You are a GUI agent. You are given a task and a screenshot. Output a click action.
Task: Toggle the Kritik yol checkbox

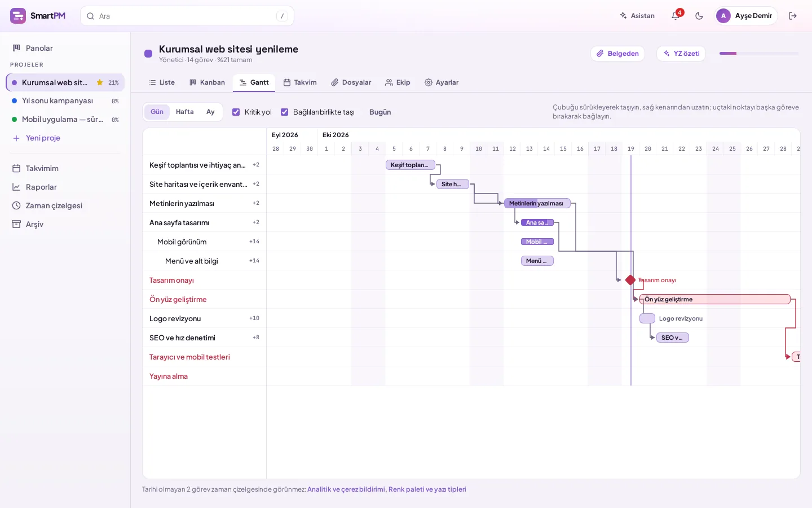pos(236,112)
